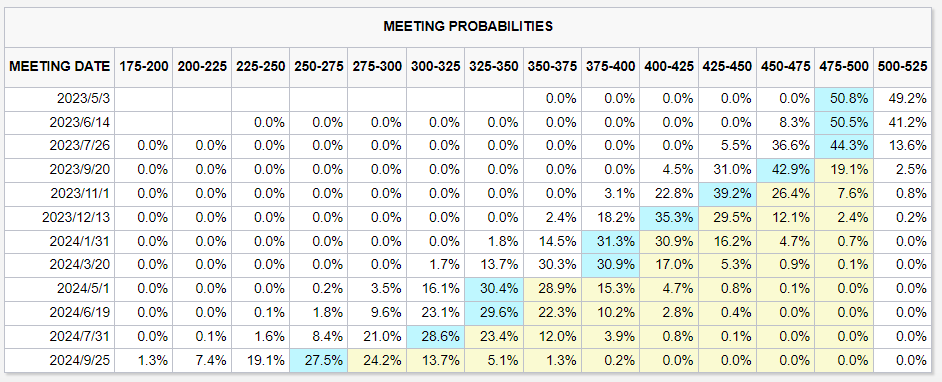Select the 2023/12/13 meeting date
Image resolution: width=942 pixels, height=382 pixels.
tap(76, 217)
